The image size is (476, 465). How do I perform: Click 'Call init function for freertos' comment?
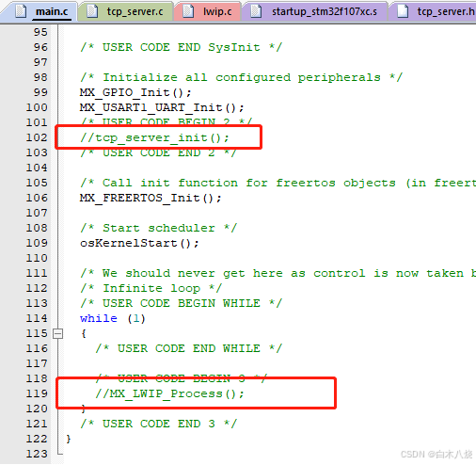278,183
